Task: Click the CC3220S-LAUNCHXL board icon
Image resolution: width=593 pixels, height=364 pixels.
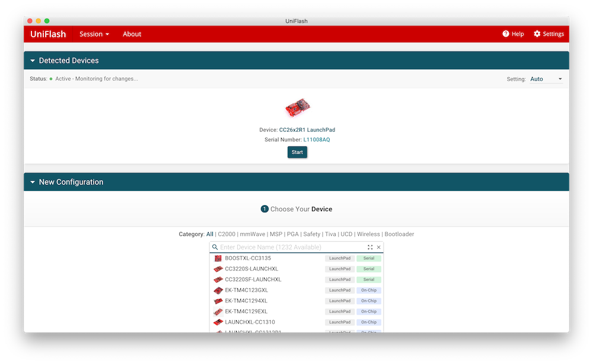Action: pos(218,269)
